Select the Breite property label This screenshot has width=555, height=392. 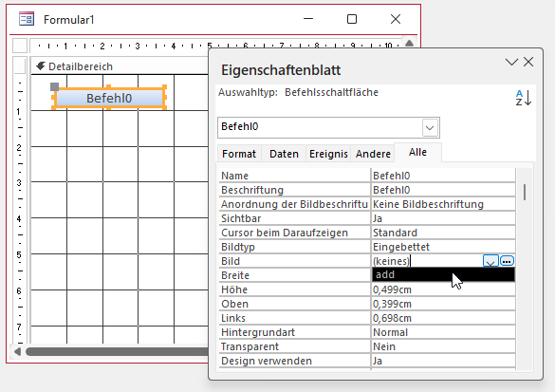coord(294,275)
